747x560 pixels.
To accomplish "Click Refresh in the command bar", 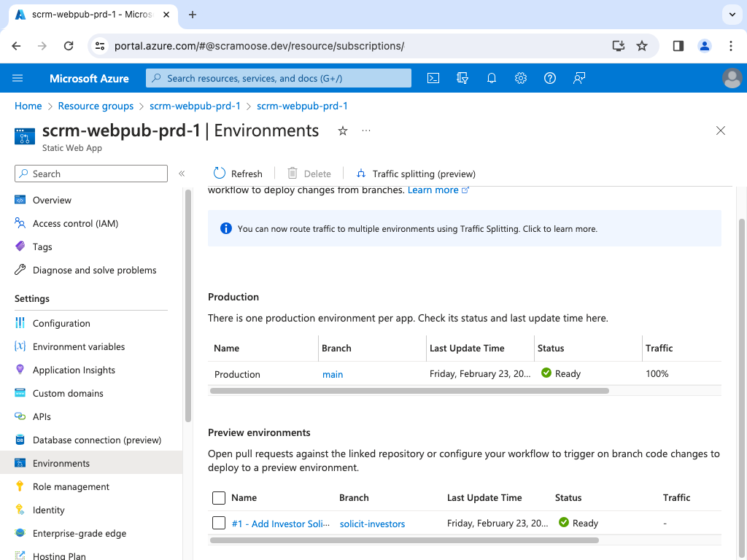I will [x=238, y=174].
